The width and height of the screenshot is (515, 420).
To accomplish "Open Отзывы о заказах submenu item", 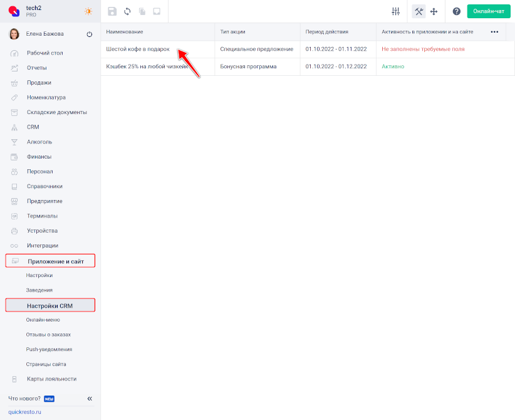I will (49, 335).
